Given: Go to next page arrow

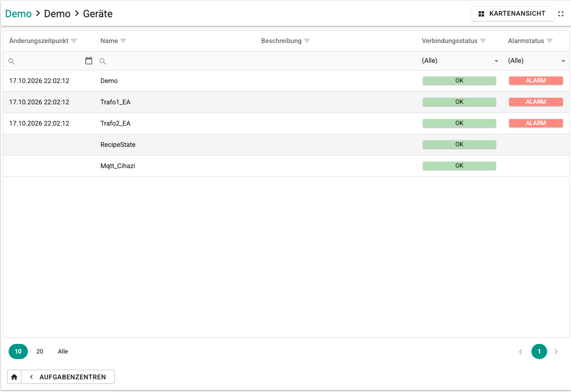Looking at the screenshot, I should (556, 351).
